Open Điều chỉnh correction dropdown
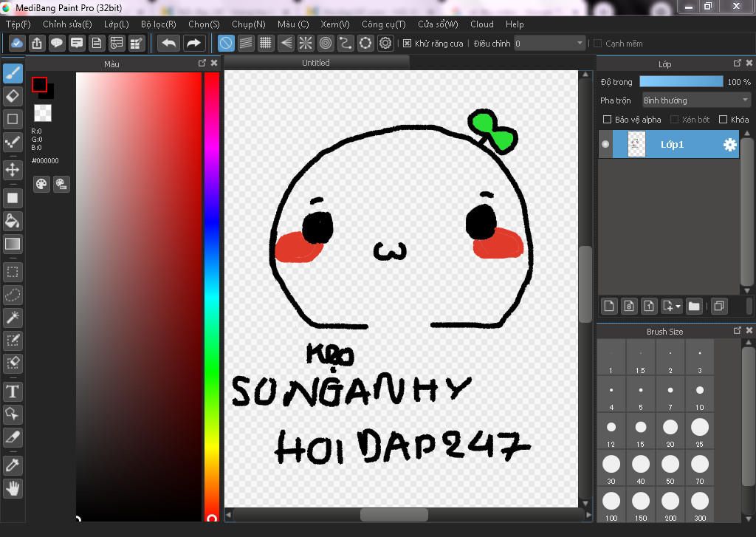Screen dimensions: 756x537 click(x=550, y=44)
